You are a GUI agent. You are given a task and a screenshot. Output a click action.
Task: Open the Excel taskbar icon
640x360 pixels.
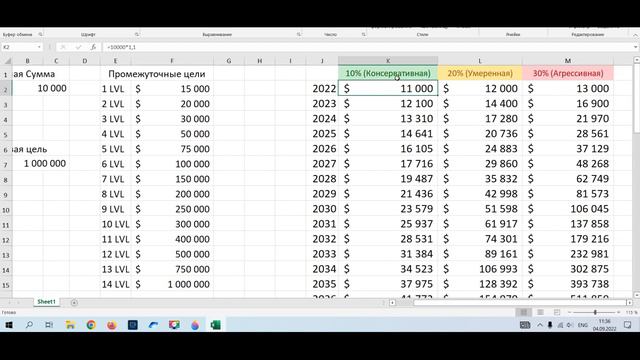coord(216,325)
